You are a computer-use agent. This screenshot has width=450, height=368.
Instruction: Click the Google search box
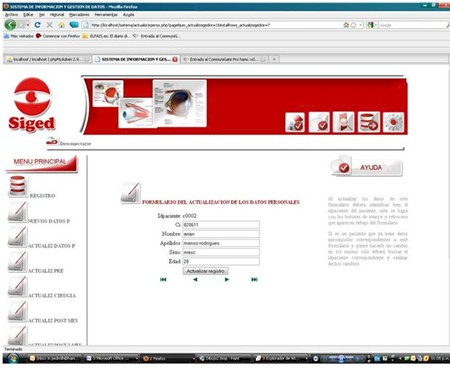pyautogui.click(x=412, y=25)
